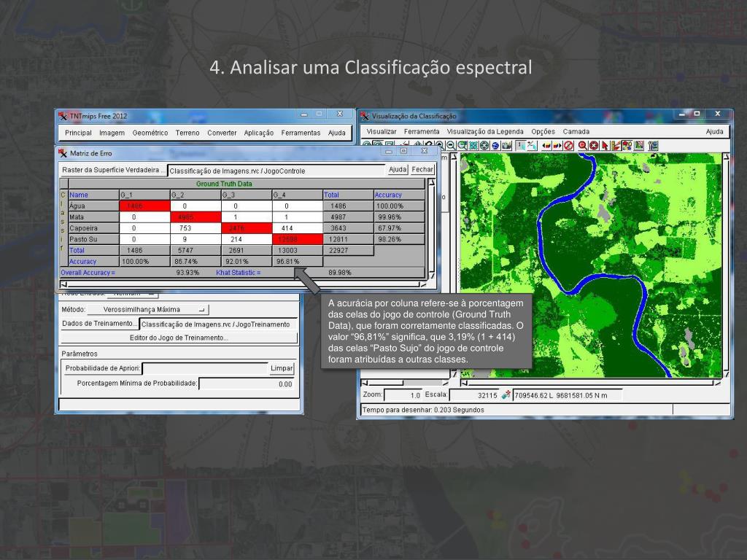Open Ajuda menu in the classification viewer
Screen dimensions: 747x560
point(714,131)
